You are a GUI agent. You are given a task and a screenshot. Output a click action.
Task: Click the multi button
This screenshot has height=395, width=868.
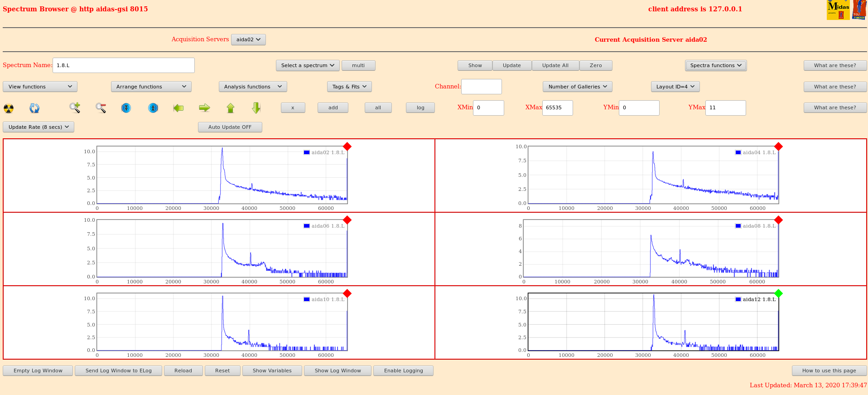tap(358, 66)
